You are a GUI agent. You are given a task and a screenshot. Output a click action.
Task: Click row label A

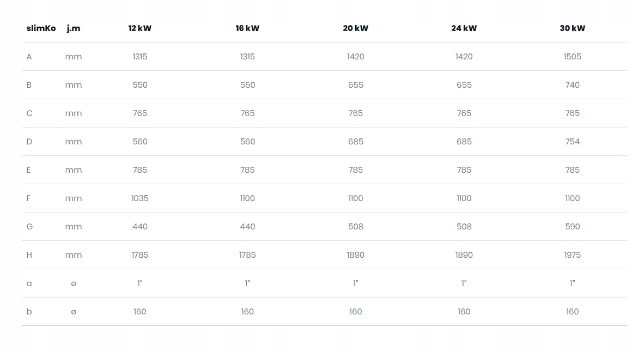coord(29,57)
